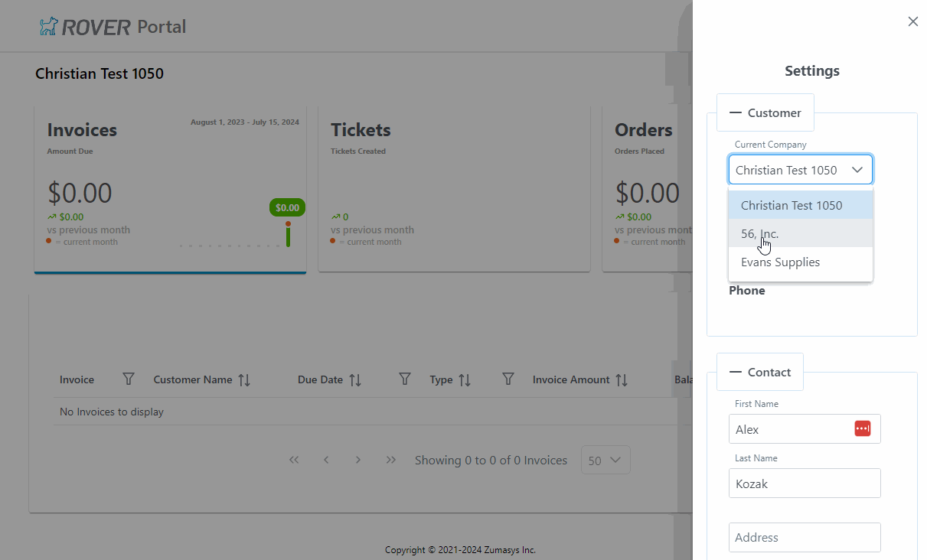Viewport: 927px width, 560px height.
Task: Click the green $0.00 bar on Invoices chart
Action: pos(287,207)
